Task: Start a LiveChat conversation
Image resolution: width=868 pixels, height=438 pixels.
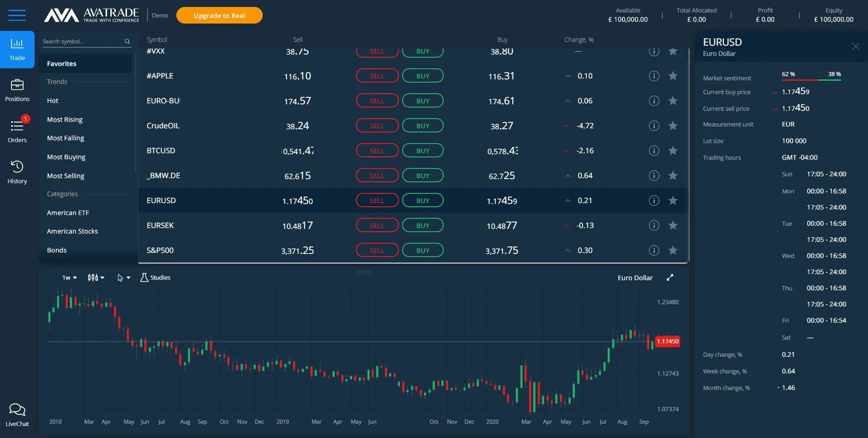Action: pos(17,414)
